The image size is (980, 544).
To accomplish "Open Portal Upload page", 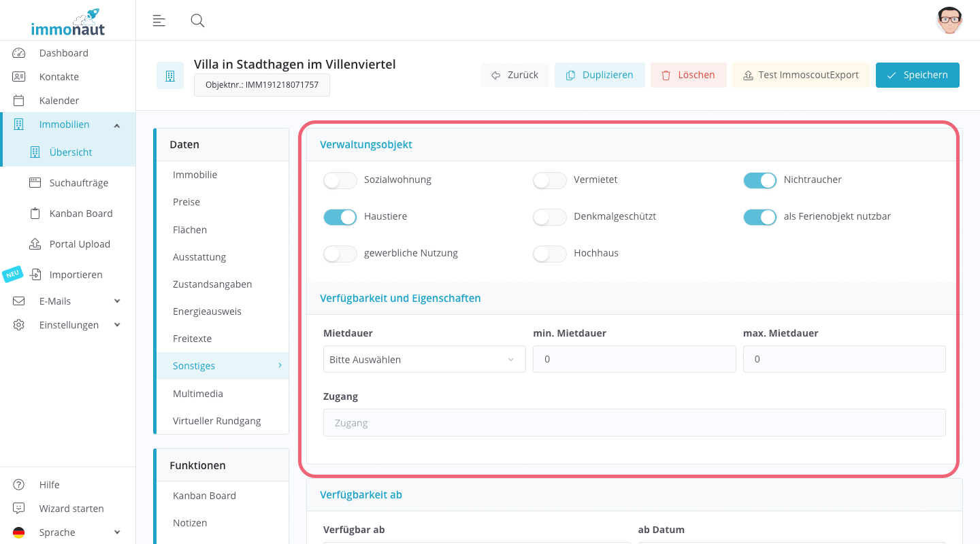I will [79, 244].
